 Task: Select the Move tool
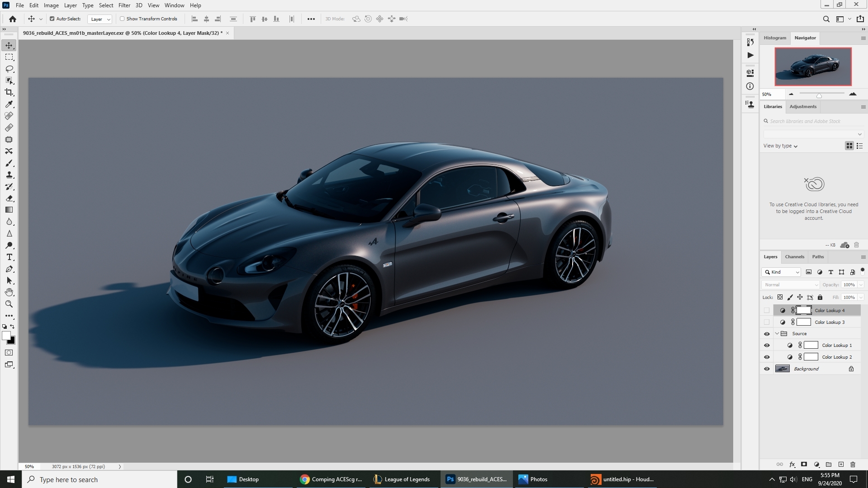(9, 45)
